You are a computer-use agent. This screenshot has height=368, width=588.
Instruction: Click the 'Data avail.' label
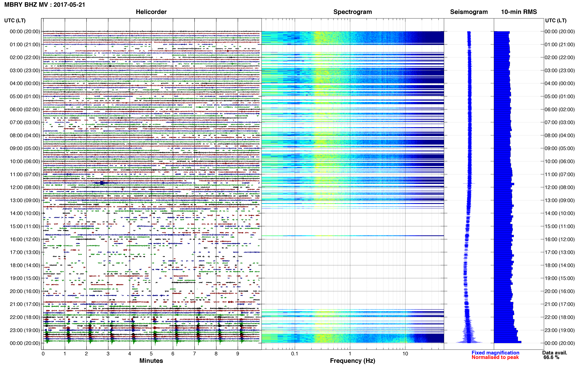click(x=555, y=353)
